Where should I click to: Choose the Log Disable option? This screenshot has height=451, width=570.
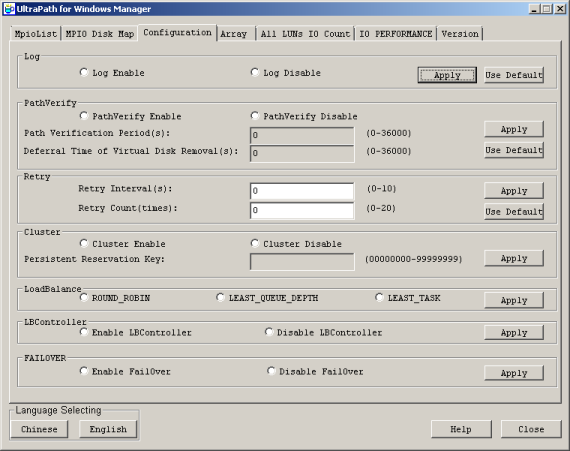[254, 72]
